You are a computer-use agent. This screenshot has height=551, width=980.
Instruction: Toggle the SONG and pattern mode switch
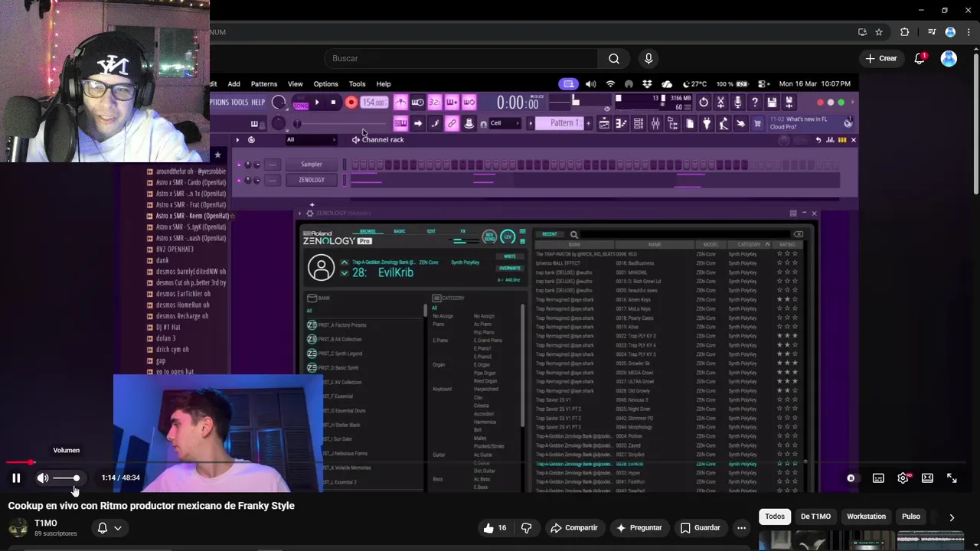[300, 103]
